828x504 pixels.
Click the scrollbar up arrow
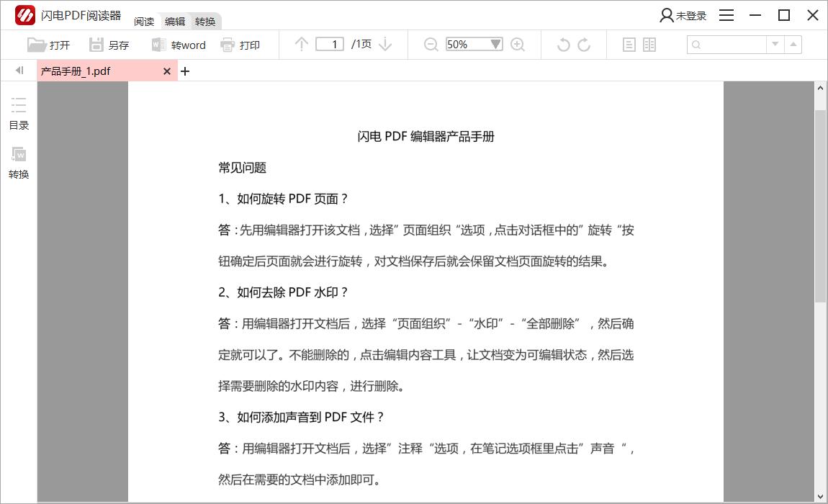coord(820,89)
